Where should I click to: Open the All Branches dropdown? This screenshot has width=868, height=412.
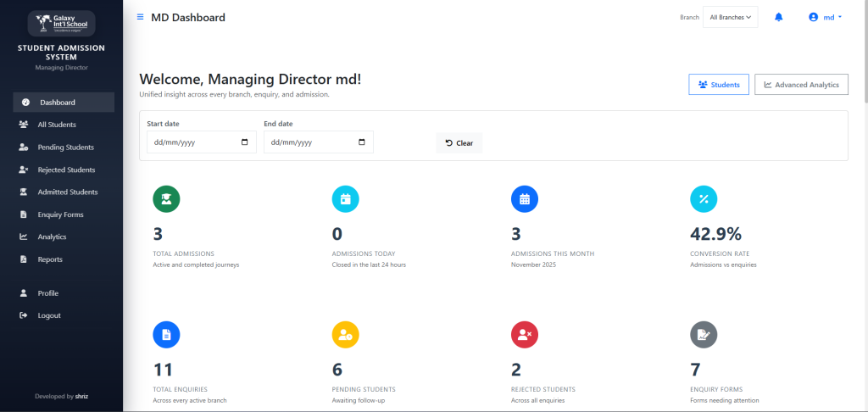tap(730, 17)
